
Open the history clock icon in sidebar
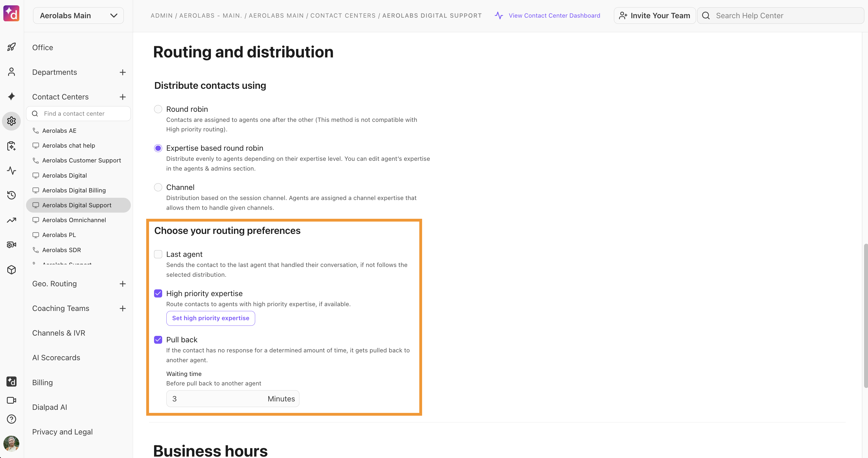(x=11, y=195)
